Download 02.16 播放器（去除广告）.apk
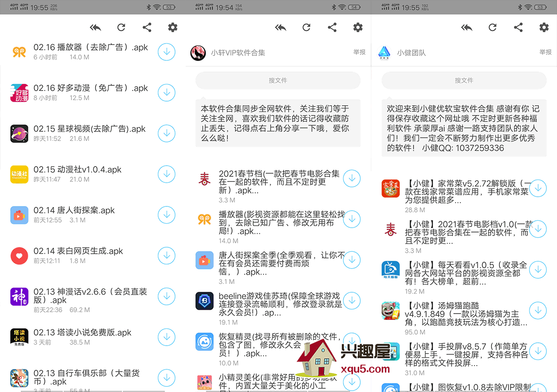This screenshot has width=557, height=392. (167, 52)
